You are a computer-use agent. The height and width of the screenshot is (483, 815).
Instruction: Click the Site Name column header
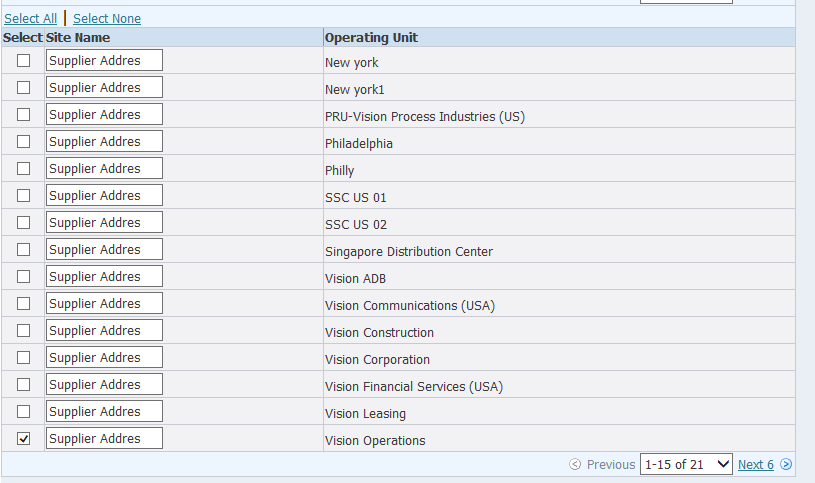coord(78,38)
